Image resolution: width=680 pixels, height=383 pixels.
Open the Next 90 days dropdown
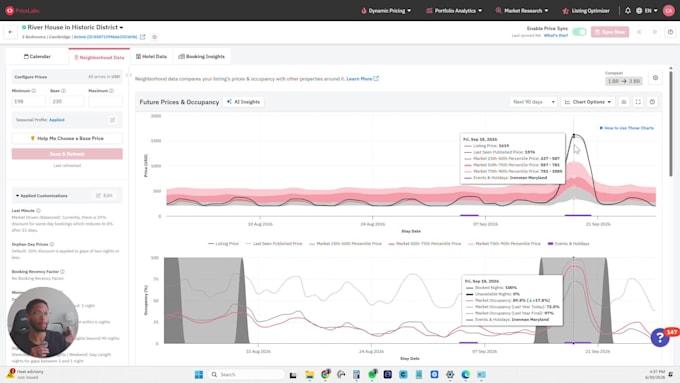point(533,102)
